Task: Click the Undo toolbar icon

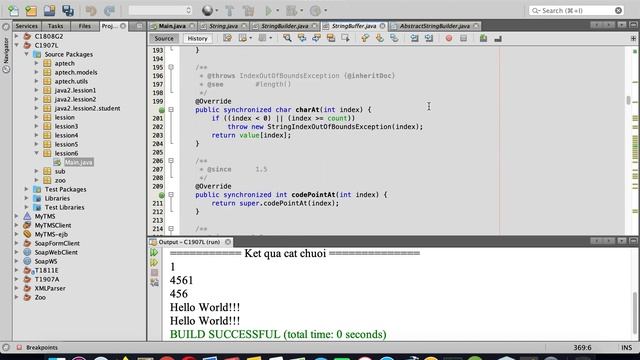Action: click(x=91, y=10)
